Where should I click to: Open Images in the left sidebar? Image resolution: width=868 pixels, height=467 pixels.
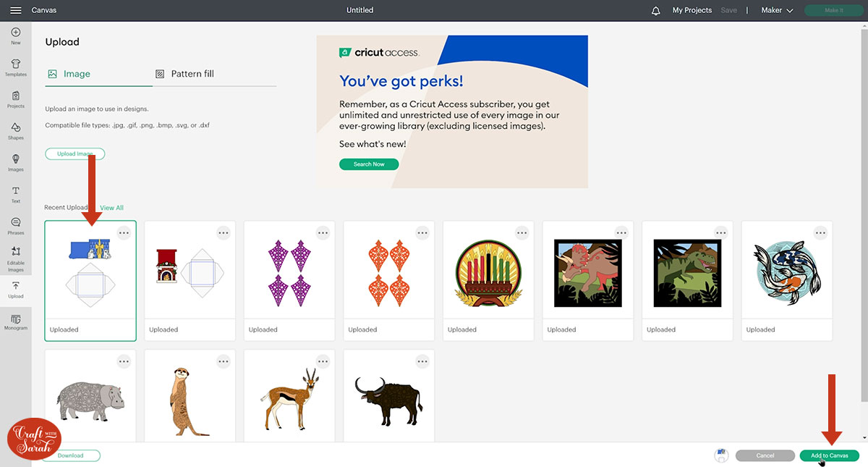click(x=15, y=163)
